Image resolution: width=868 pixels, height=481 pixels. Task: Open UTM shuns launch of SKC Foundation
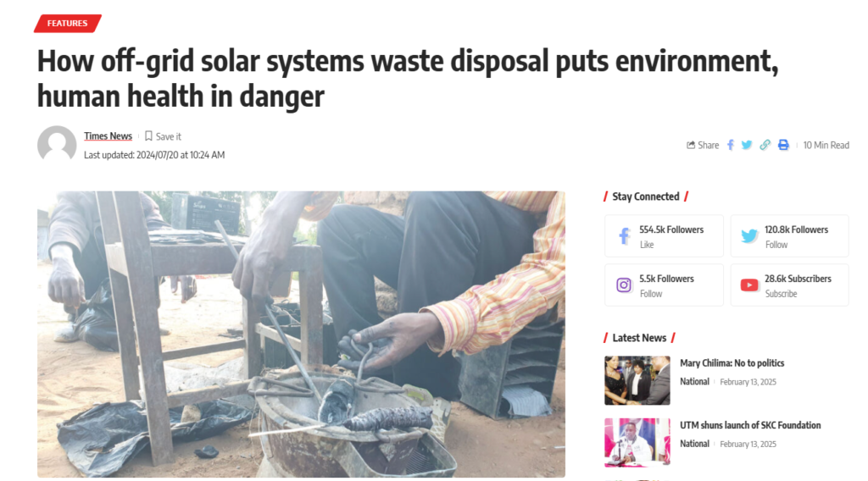750,424
